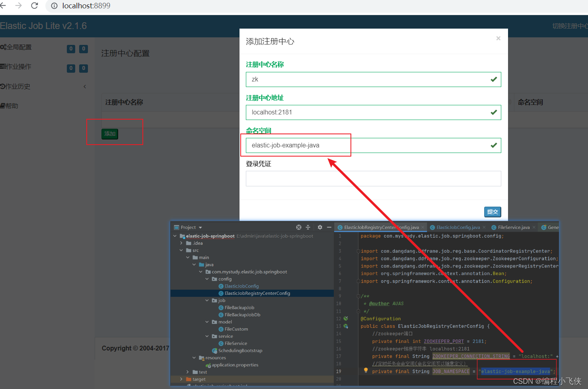Image resolution: width=588 pixels, height=389 pixels.
Task: Open the Project panel settings gear
Action: coord(320,227)
